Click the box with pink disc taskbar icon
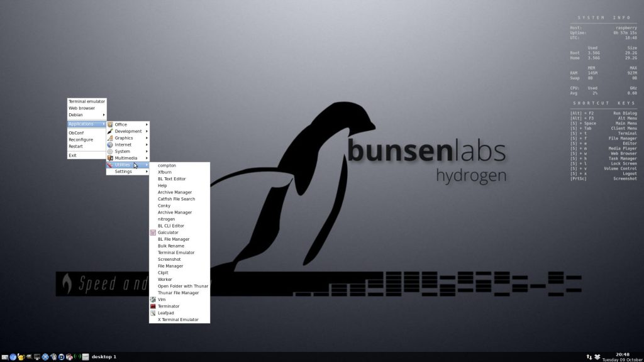Image resolution: width=644 pixels, height=362 pixels. pyautogui.click(x=69, y=357)
